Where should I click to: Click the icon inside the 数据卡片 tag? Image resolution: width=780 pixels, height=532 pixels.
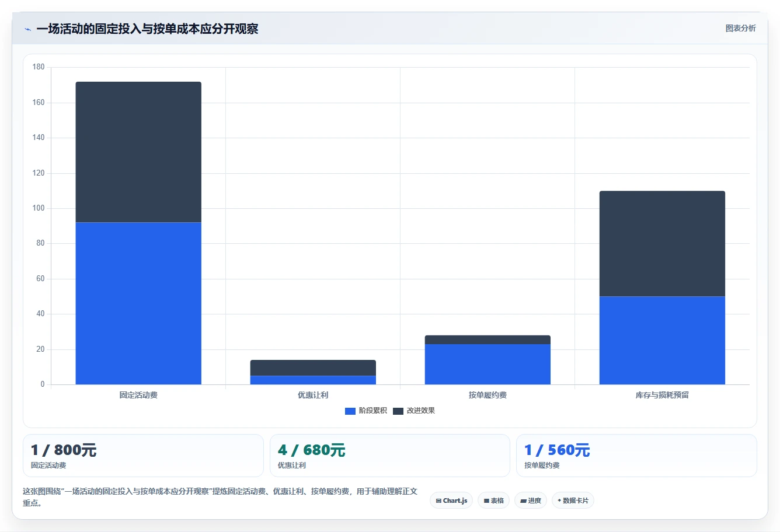(x=559, y=501)
